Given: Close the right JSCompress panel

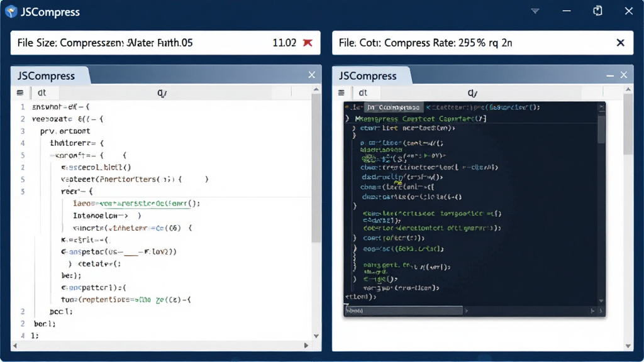Looking at the screenshot, I should pos(624,75).
